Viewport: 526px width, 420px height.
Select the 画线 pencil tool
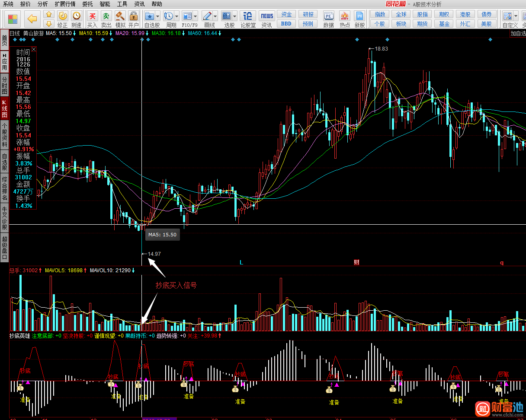[208, 16]
